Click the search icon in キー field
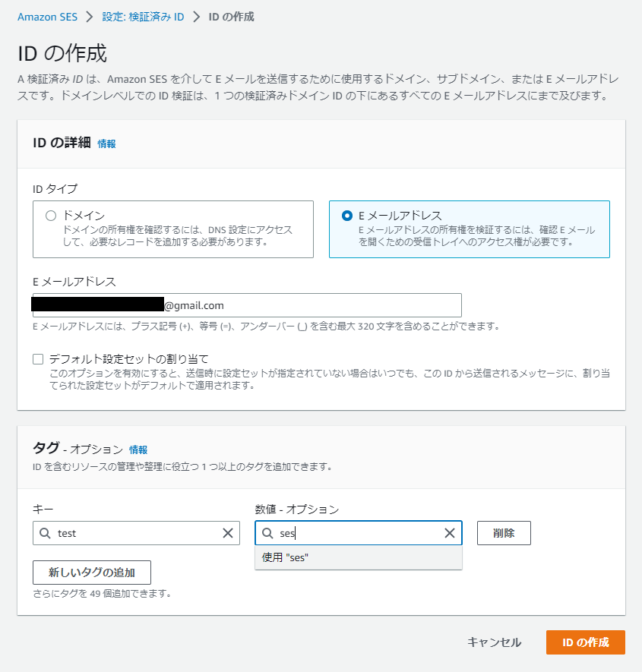This screenshot has height=672, width=642. (45, 533)
